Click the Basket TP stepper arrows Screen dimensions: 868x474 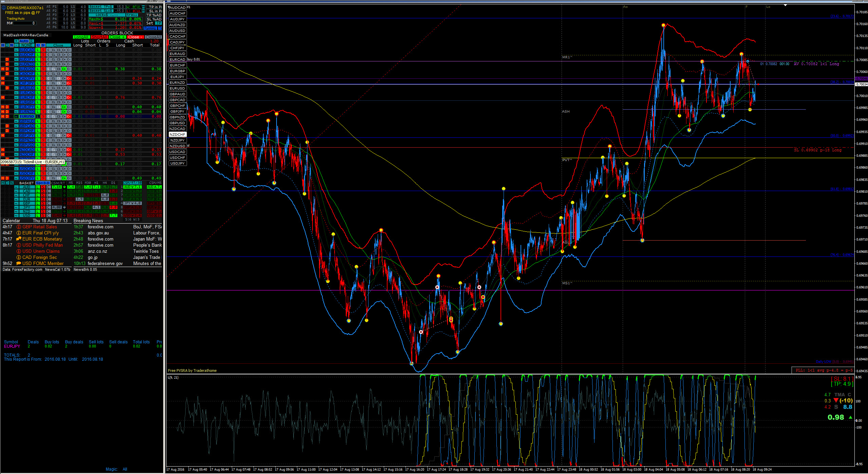pyautogui.click(x=144, y=7)
